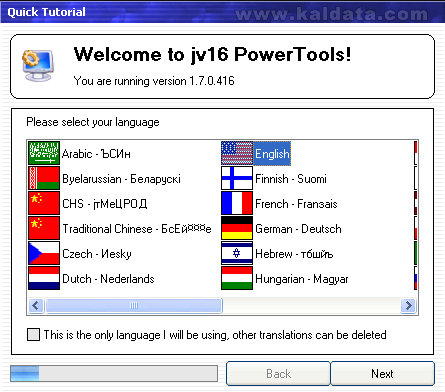This screenshot has height=392, width=445.
Task: Click the Back button
Action: click(278, 374)
